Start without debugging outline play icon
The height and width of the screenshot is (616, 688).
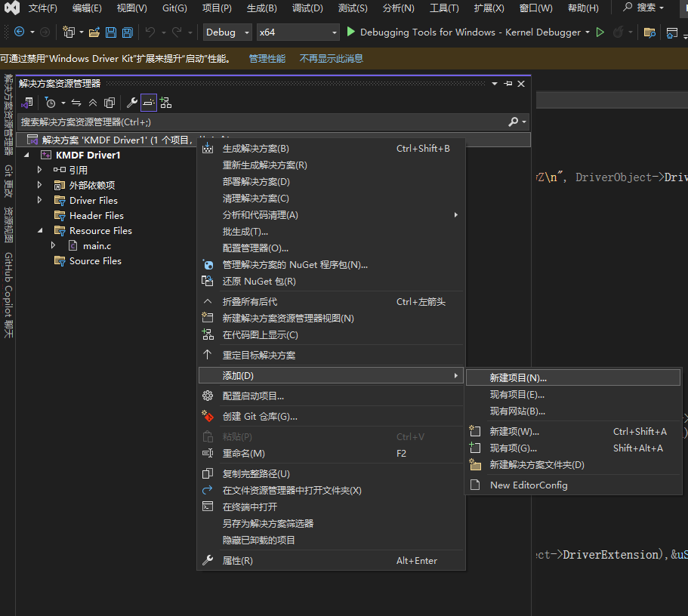point(600,32)
